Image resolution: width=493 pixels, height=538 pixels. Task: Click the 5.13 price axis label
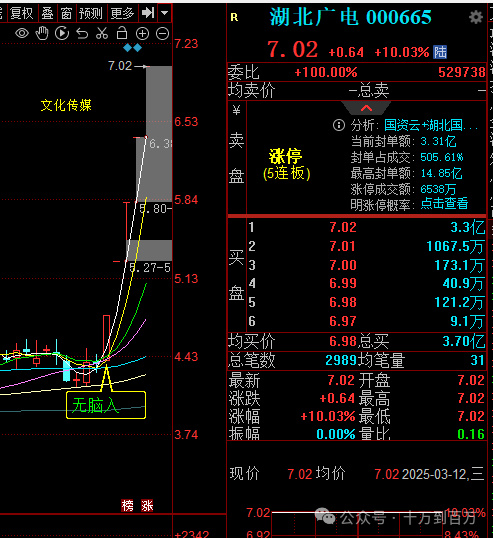coord(186,279)
